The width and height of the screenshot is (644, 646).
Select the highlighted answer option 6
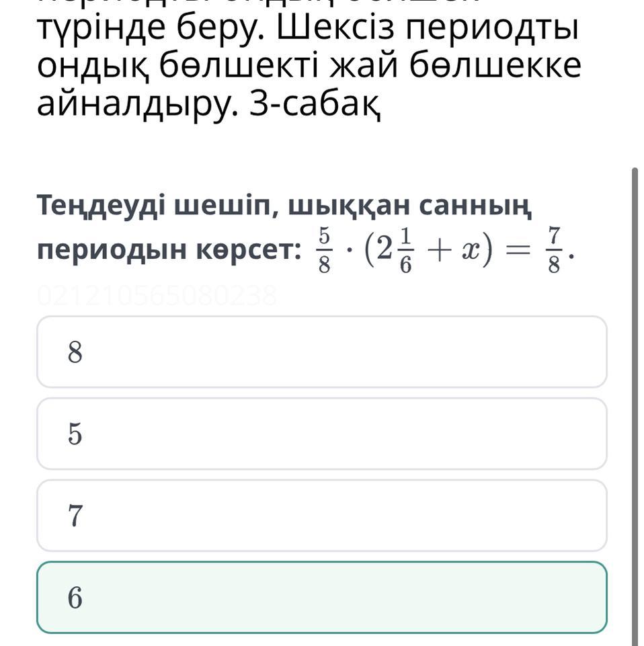pyautogui.click(x=321, y=598)
